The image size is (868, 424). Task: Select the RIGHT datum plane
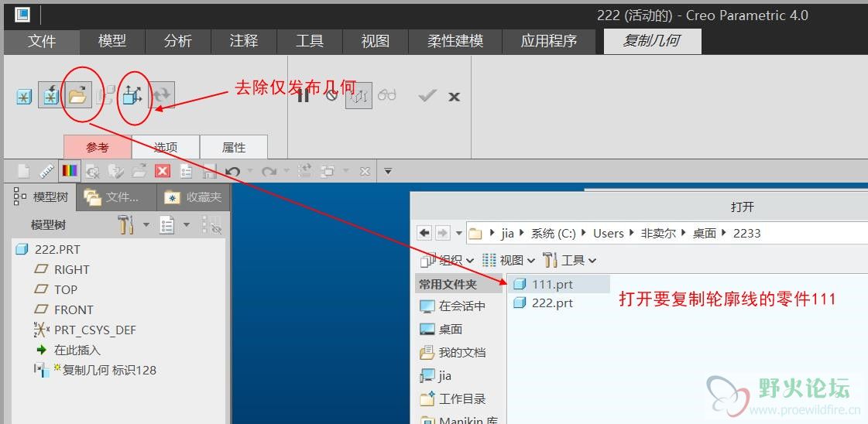62,270
